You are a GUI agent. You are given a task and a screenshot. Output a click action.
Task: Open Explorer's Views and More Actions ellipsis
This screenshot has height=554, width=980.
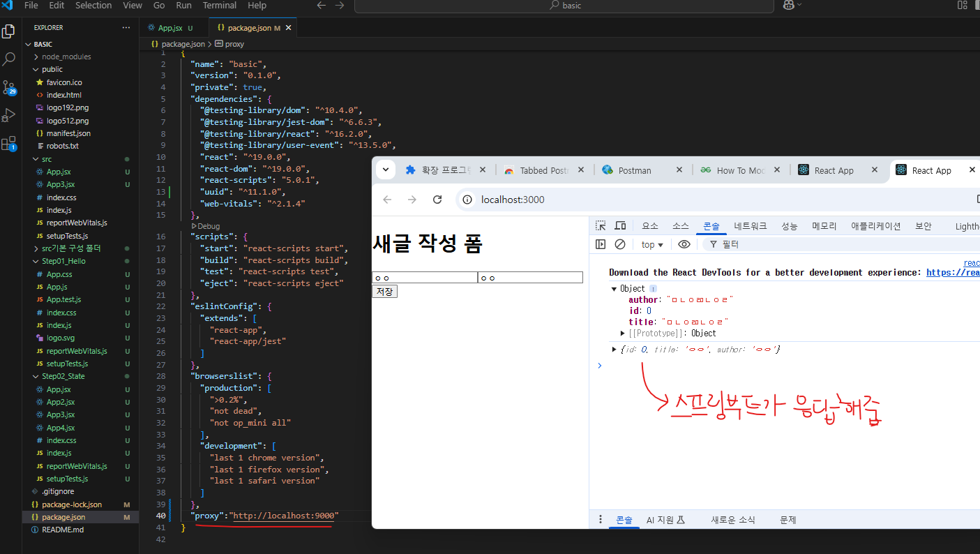pyautogui.click(x=126, y=28)
